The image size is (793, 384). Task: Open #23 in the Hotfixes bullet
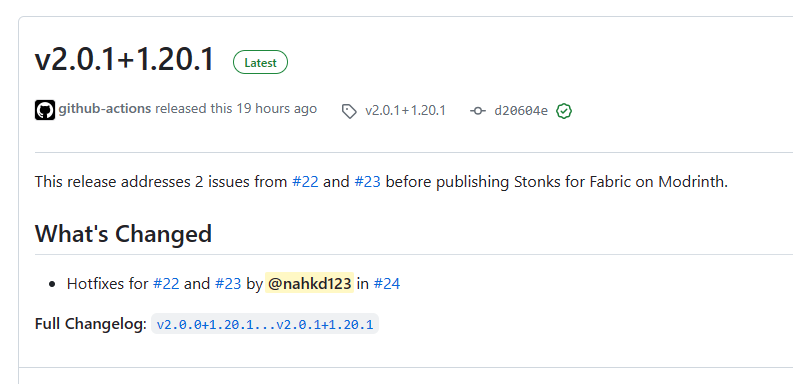(228, 284)
